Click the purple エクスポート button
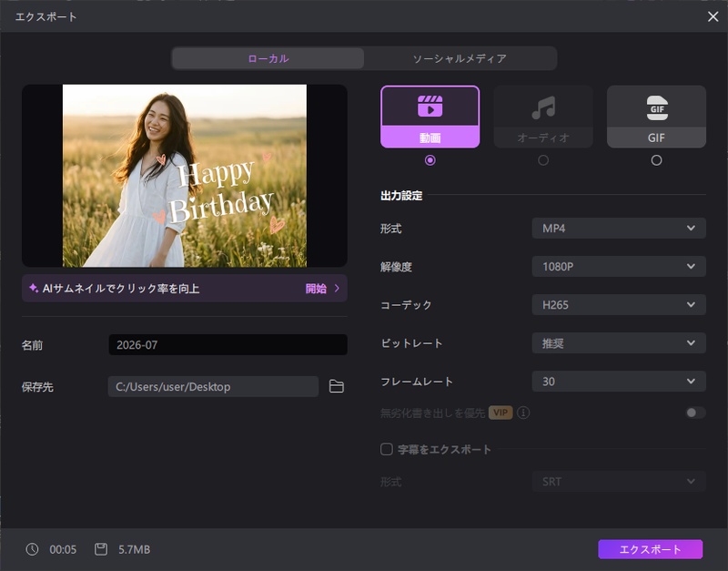This screenshot has height=571, width=728. pos(650,549)
